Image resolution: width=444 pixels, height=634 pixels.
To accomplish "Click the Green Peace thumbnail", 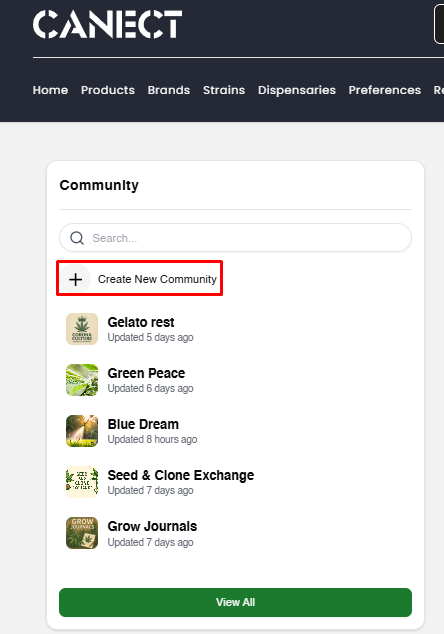I will tap(82, 380).
